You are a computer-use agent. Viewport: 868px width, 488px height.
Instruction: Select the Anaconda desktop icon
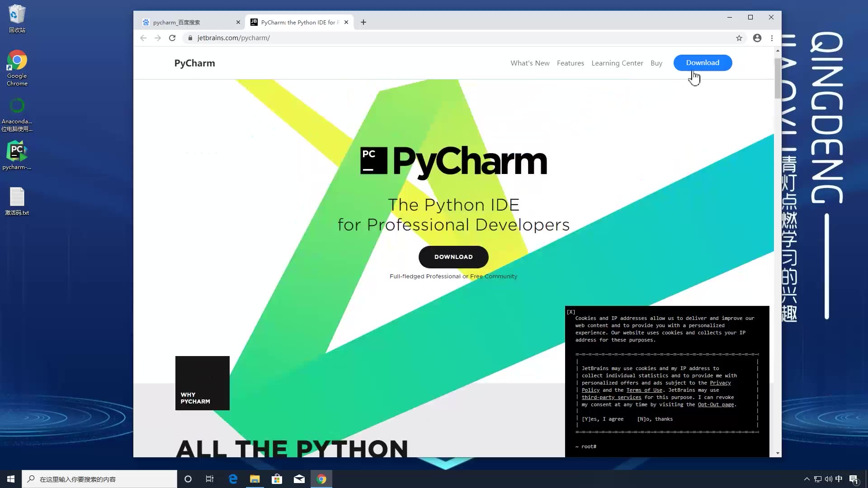pos(17,115)
